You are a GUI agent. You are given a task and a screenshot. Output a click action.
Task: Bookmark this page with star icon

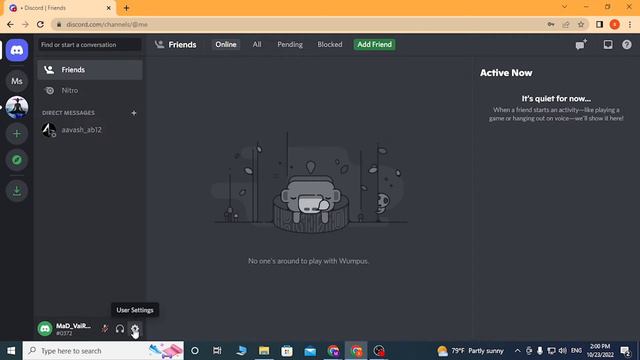pos(581,24)
